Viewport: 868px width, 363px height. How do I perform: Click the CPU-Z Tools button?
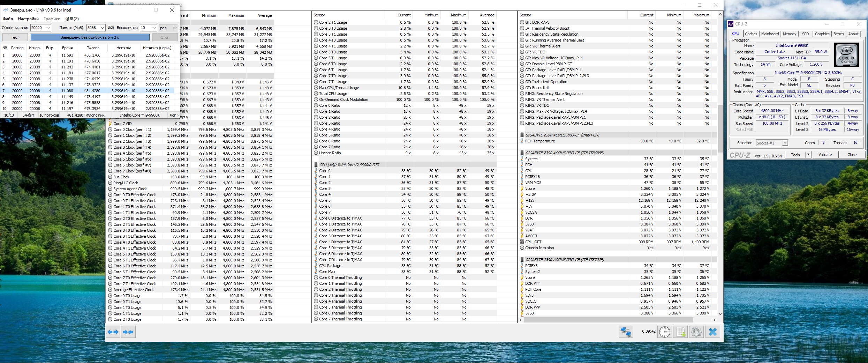(795, 155)
